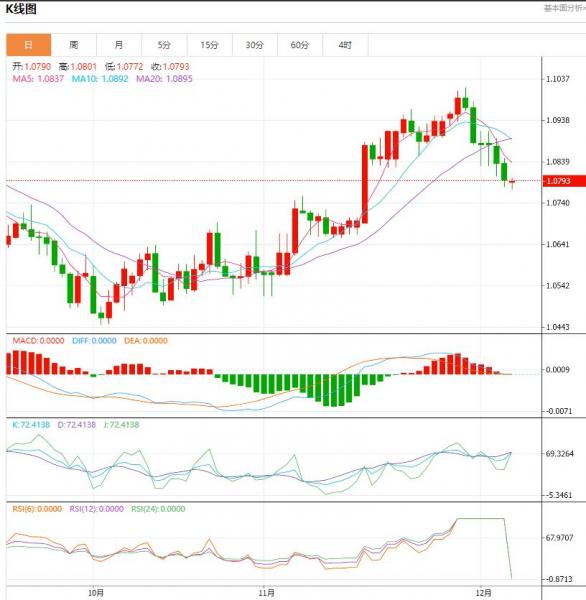586x600 pixels.
Task: Select the 日 daily timeframe tab
Action: click(28, 45)
